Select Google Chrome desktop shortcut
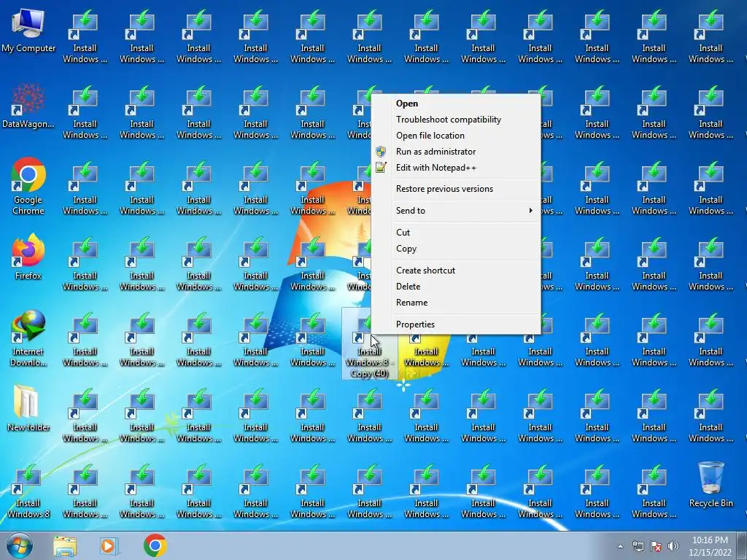This screenshot has height=560, width=747. tap(28, 187)
